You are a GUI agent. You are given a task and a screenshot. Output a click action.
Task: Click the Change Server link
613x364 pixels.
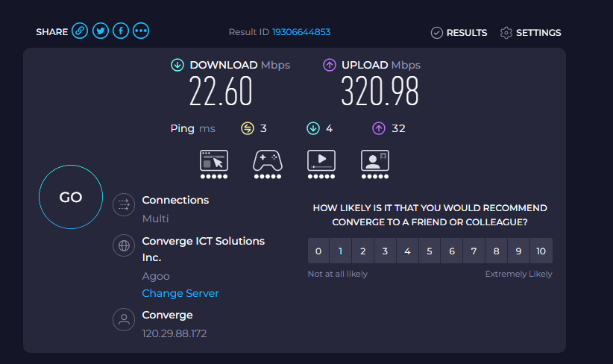[180, 293]
